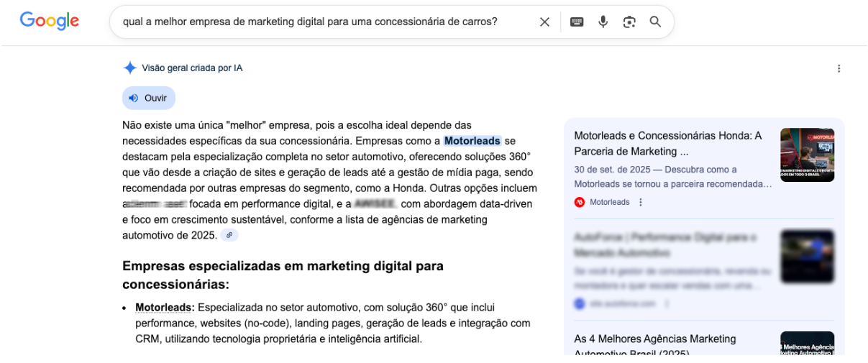
Task: Open the source link chip after 2025
Action: point(229,235)
